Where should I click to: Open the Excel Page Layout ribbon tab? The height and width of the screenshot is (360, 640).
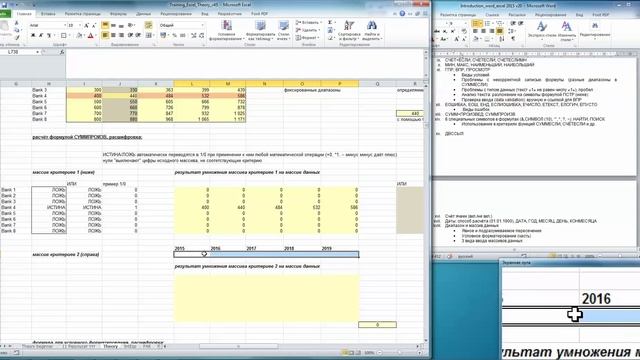tap(82, 14)
